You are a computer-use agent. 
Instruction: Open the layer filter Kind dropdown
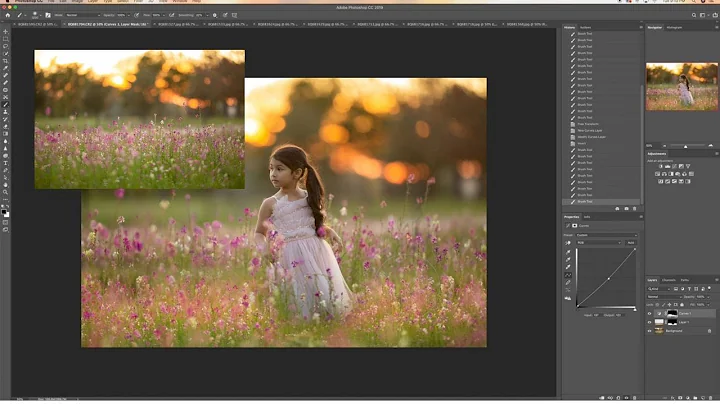[x=659, y=289]
